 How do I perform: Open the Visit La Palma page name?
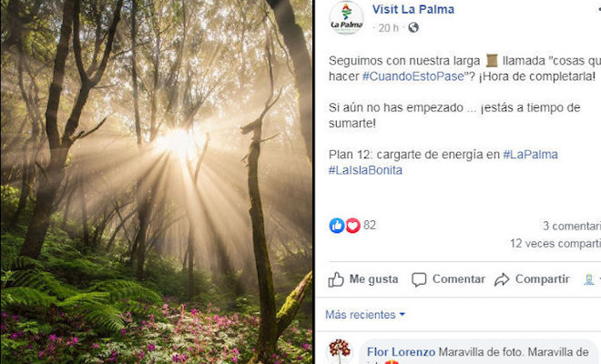(413, 9)
